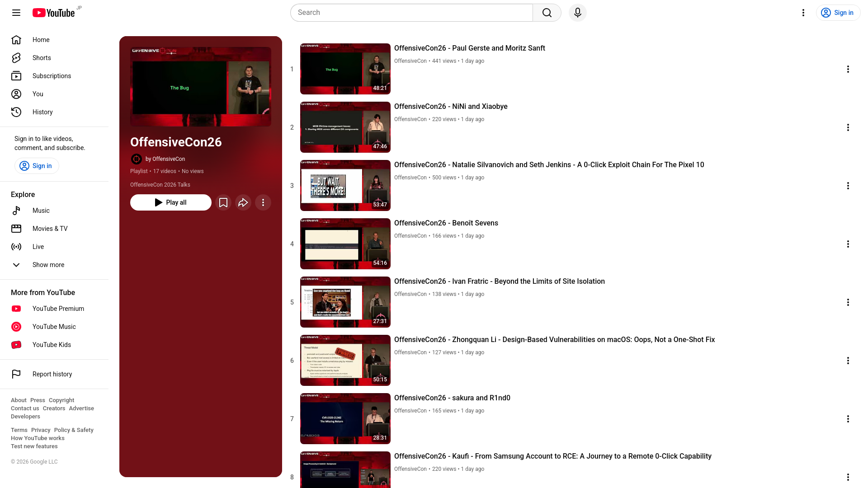Open action menu for Kaufi video
The width and height of the screenshot is (868, 488).
[848, 477]
